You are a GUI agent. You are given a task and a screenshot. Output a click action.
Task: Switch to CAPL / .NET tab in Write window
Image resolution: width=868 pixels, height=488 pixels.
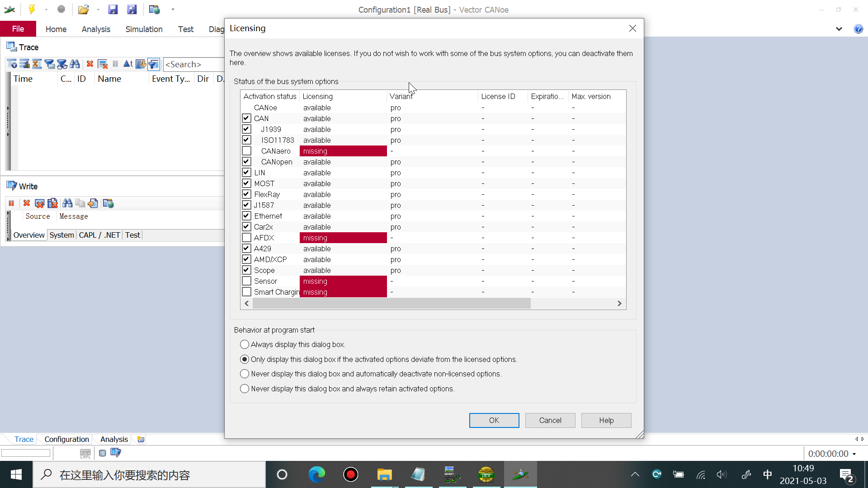click(99, 235)
